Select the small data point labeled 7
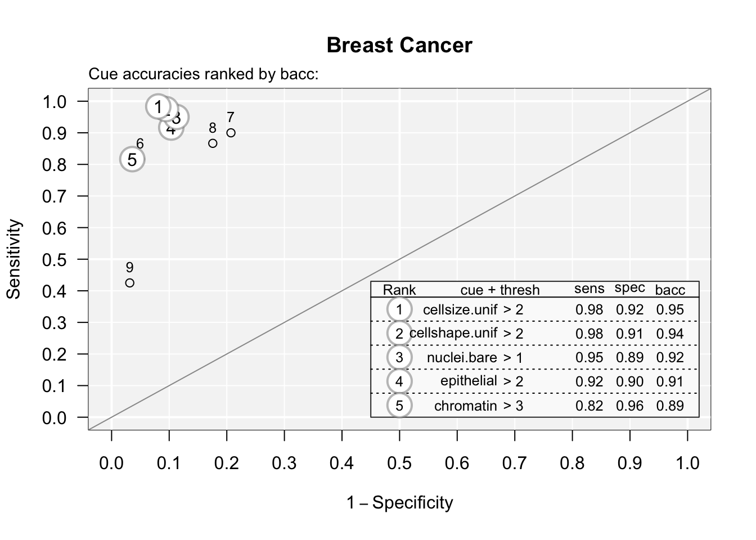The height and width of the screenshot is (540, 756). click(x=231, y=133)
